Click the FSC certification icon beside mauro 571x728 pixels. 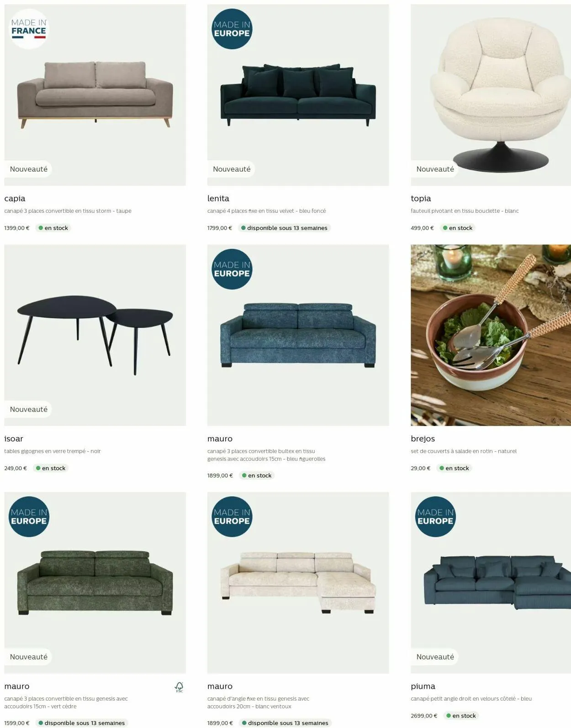click(x=179, y=687)
